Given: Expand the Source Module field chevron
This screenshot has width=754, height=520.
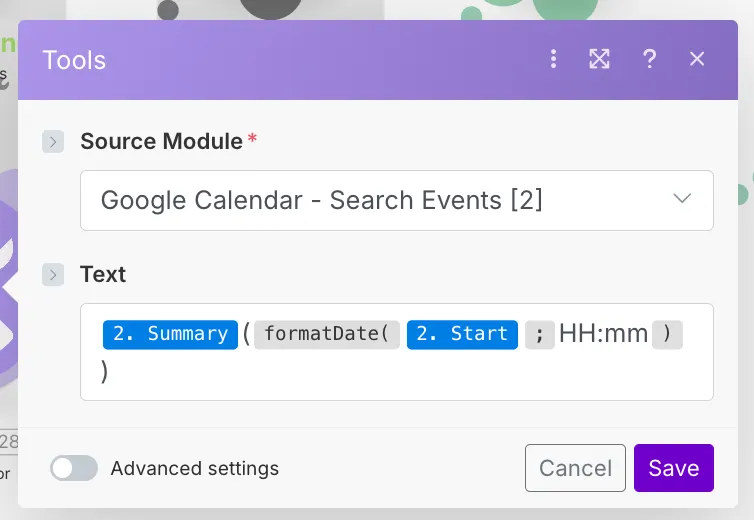Looking at the screenshot, I should tap(53, 142).
